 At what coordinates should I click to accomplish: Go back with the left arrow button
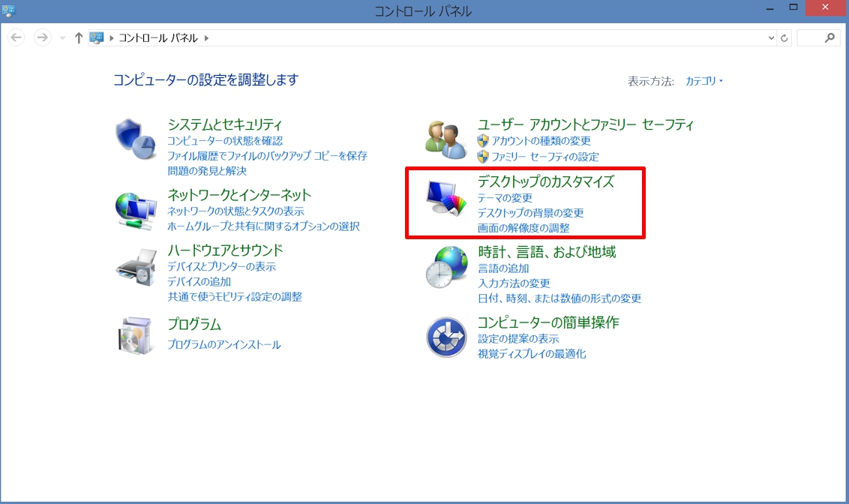click(x=16, y=37)
